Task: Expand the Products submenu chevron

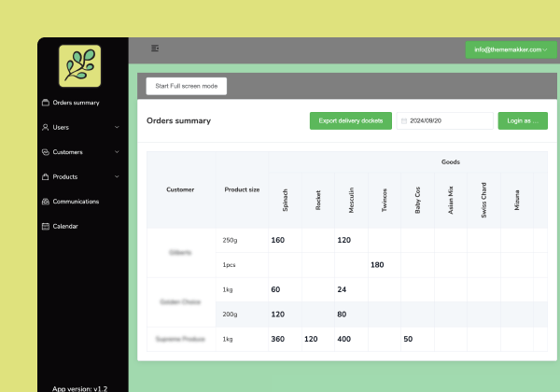Action: point(117,176)
